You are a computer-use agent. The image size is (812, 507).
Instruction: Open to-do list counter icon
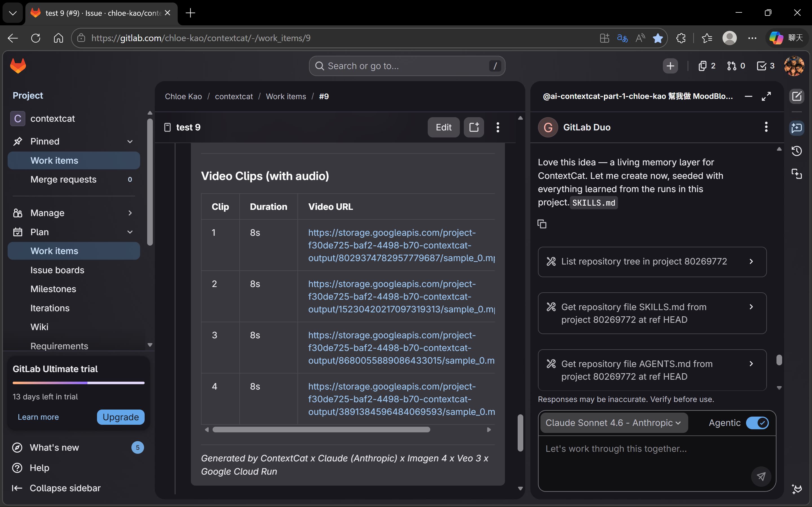tap(765, 66)
